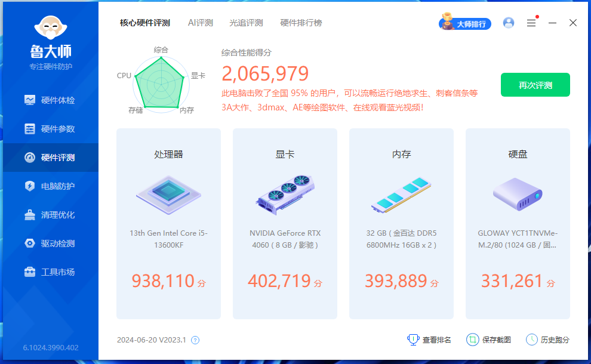Open 清理优化 in the sidebar
This screenshot has width=591, height=364.
pos(51,215)
